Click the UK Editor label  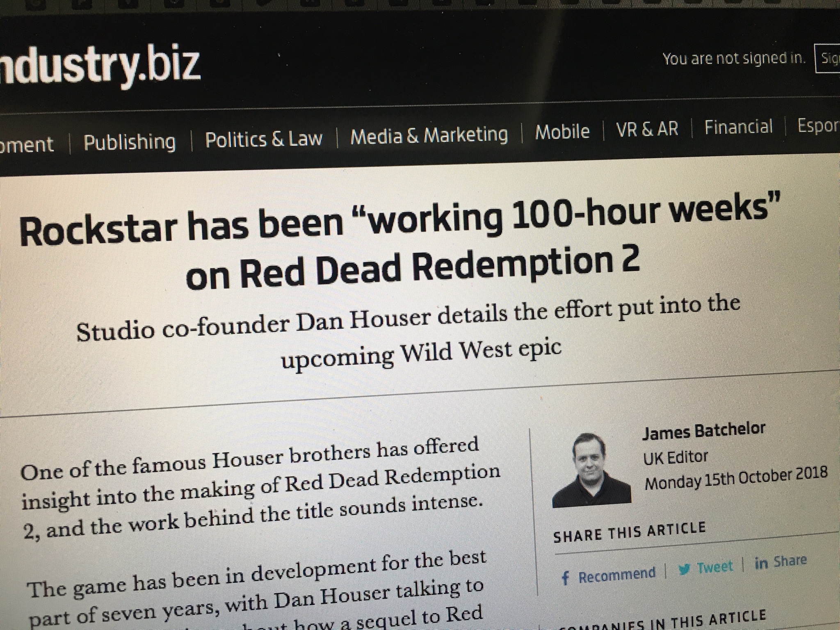tap(676, 457)
